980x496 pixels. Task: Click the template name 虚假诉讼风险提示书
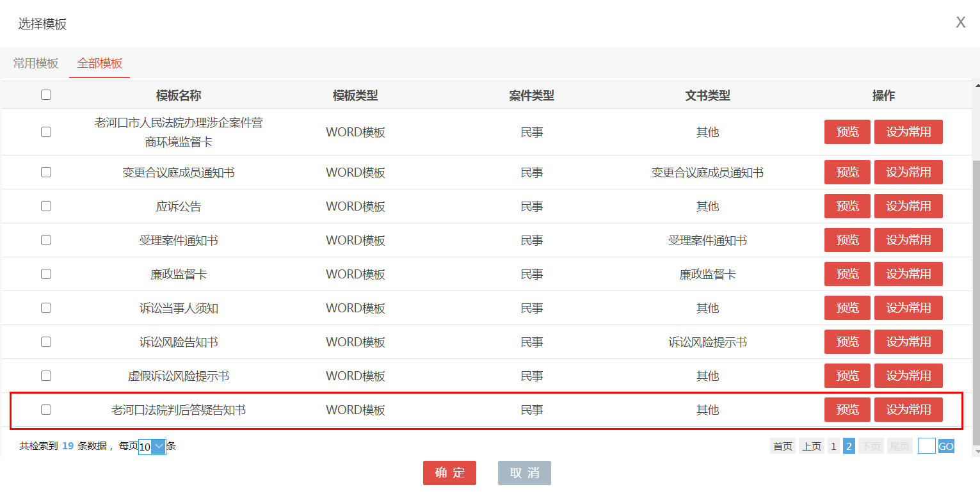pyautogui.click(x=179, y=376)
